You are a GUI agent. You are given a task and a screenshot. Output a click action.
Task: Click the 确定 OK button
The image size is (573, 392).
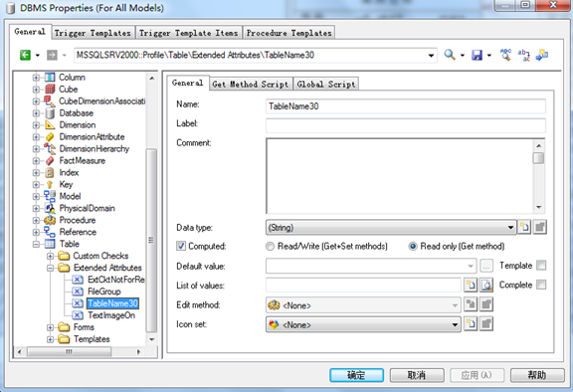356,375
